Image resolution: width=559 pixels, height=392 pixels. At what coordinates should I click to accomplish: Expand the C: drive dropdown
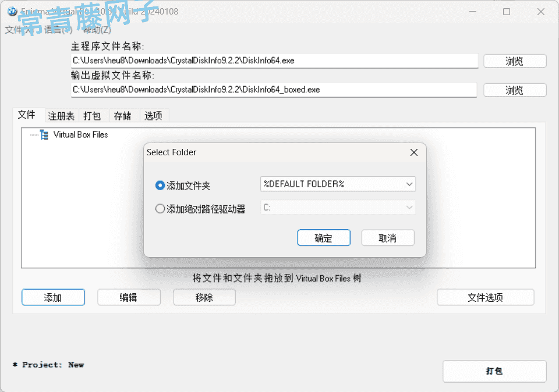point(338,207)
